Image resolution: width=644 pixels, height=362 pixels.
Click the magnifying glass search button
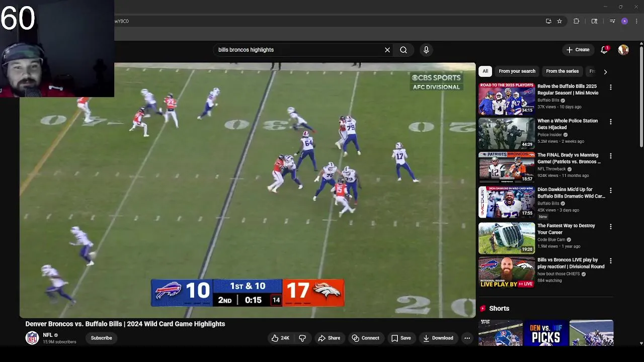coord(404,50)
